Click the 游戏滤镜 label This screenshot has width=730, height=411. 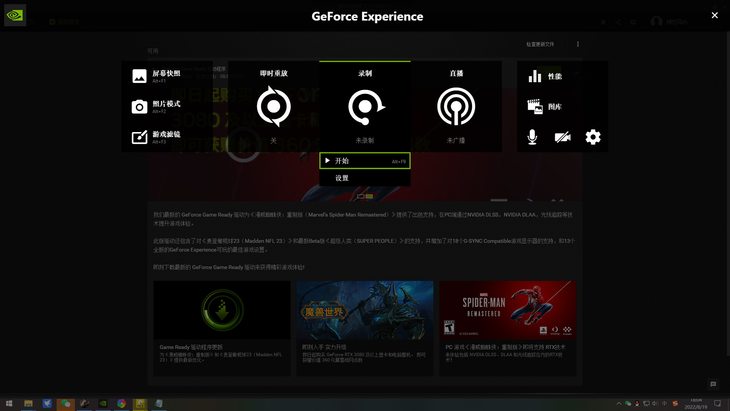tap(166, 134)
